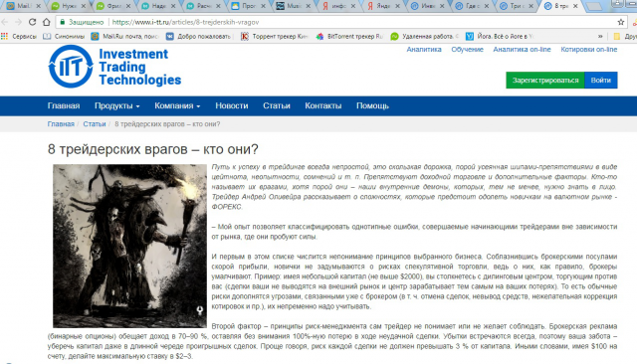Open the Торрент трекер Кин bookmark
Viewport: 637px width, 364px height.
click(x=275, y=36)
